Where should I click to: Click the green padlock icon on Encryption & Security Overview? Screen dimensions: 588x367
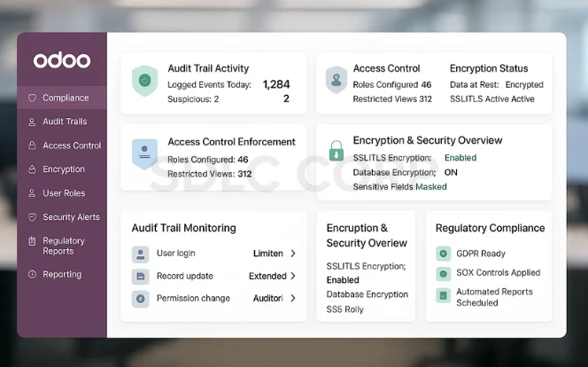[x=337, y=151]
